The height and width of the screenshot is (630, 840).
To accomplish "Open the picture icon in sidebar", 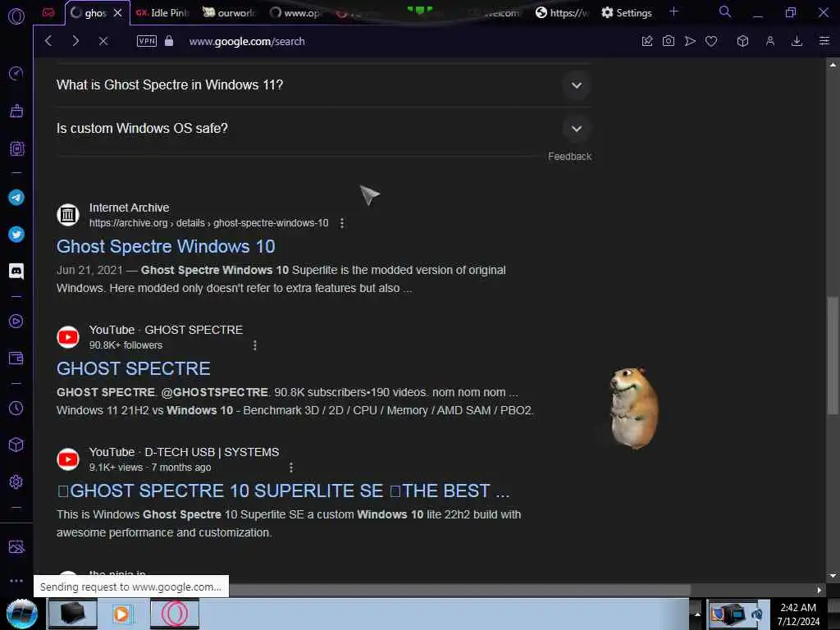I will coord(16,546).
